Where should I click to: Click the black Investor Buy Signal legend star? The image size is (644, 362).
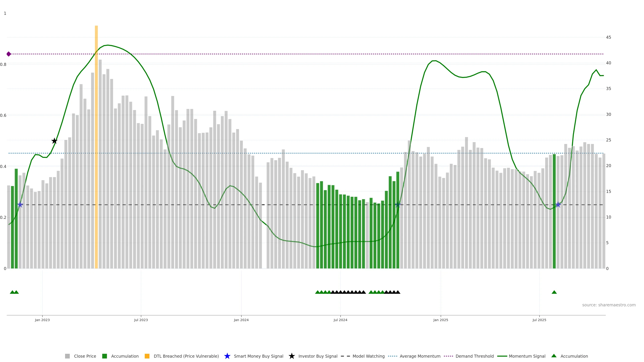pyautogui.click(x=291, y=356)
